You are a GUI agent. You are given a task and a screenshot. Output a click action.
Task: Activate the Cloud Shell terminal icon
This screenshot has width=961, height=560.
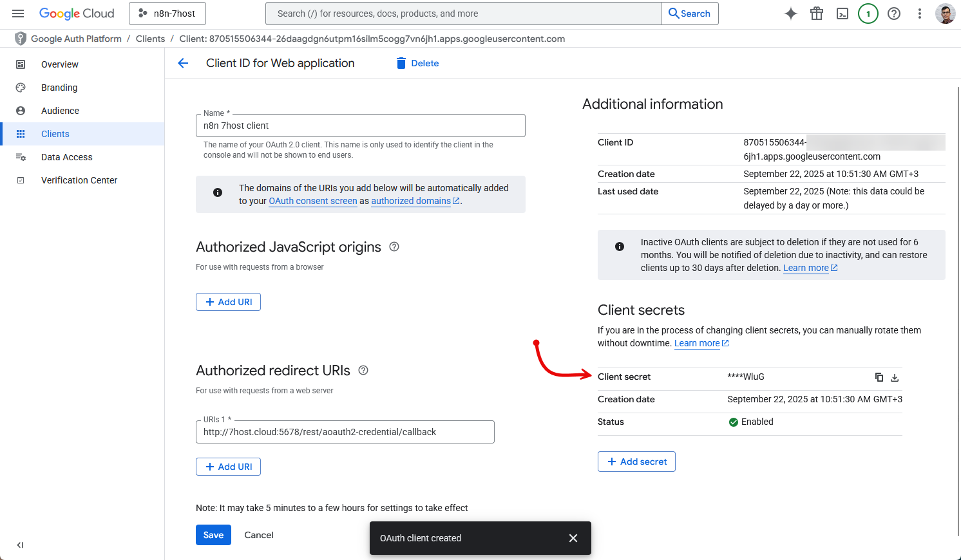(x=842, y=14)
